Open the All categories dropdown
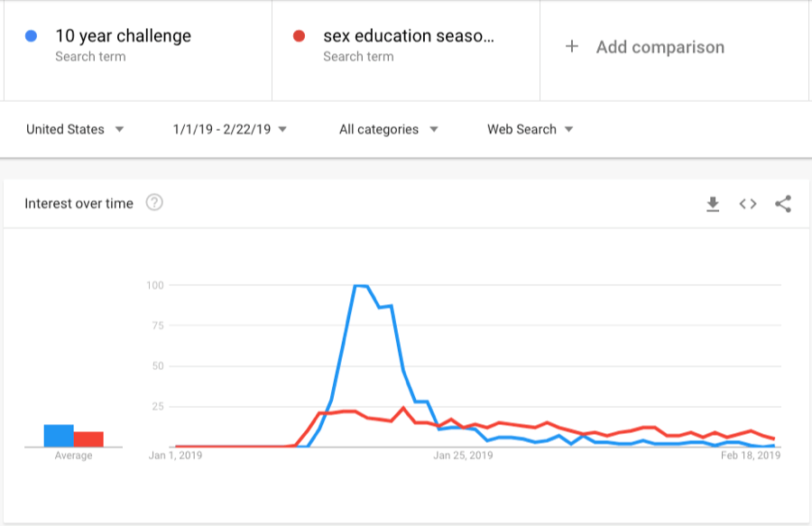812x526 pixels. pyautogui.click(x=388, y=129)
